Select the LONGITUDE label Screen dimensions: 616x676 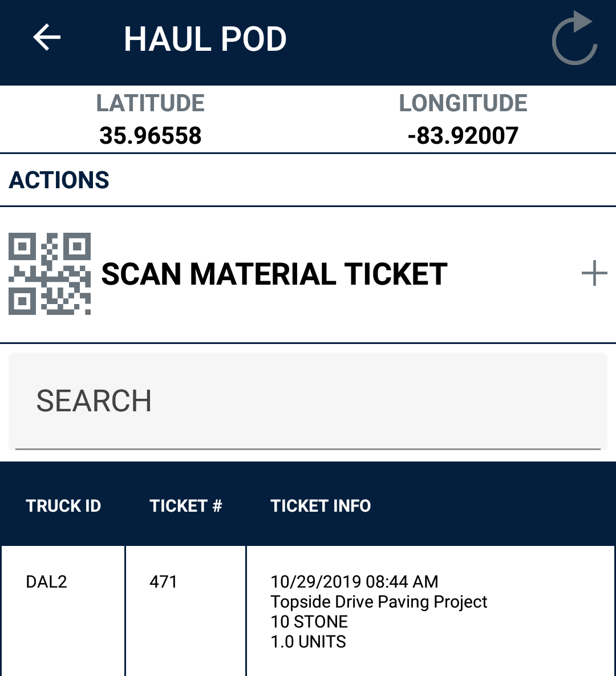click(x=463, y=103)
